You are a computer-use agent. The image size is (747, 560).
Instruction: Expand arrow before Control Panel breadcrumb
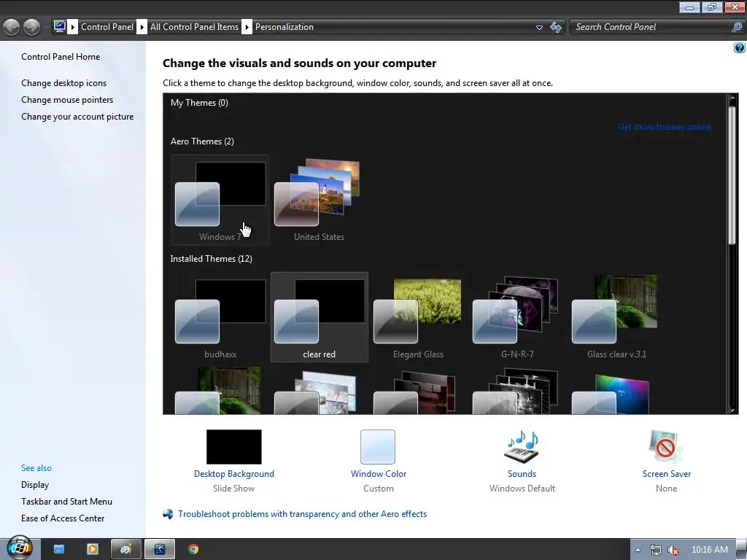coord(72,27)
